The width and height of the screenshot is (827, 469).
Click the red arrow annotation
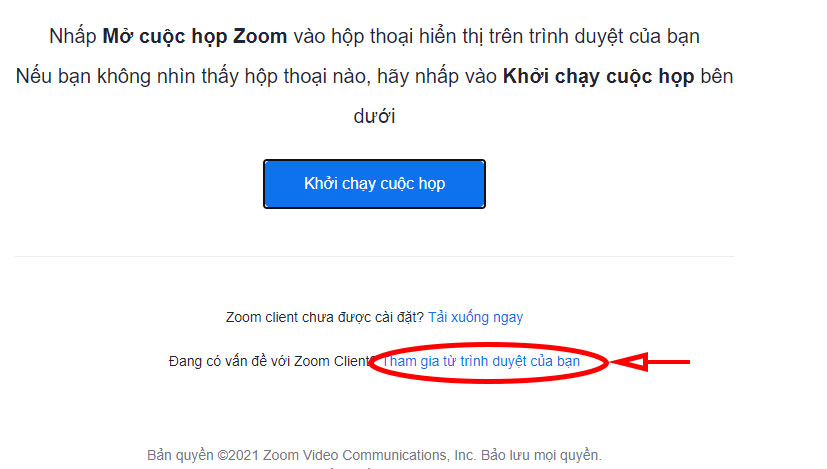[651, 362]
